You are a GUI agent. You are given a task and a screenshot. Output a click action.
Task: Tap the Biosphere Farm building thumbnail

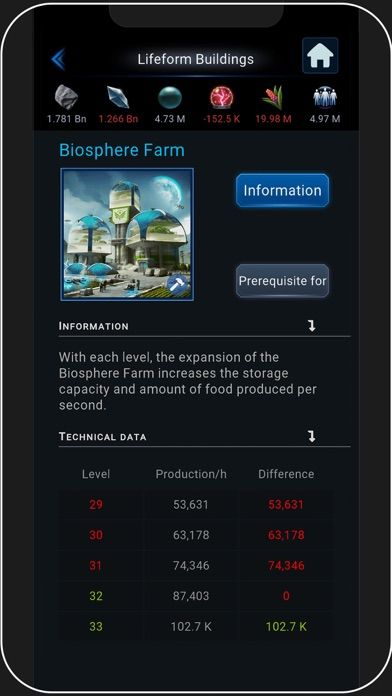pyautogui.click(x=127, y=234)
